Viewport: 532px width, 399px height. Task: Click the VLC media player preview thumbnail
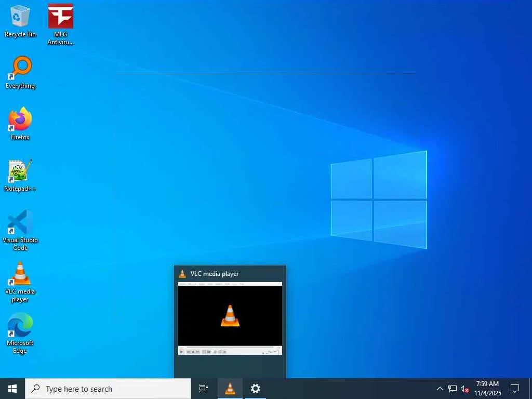[230, 318]
